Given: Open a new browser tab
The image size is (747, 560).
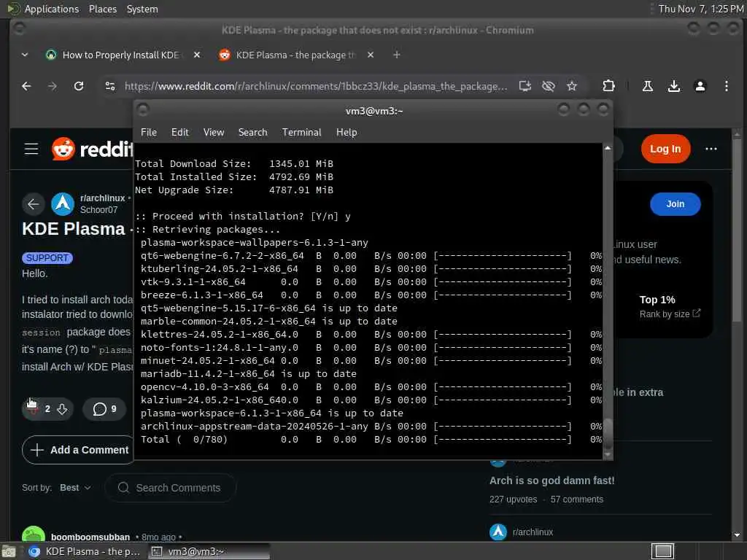Looking at the screenshot, I should [x=396, y=55].
